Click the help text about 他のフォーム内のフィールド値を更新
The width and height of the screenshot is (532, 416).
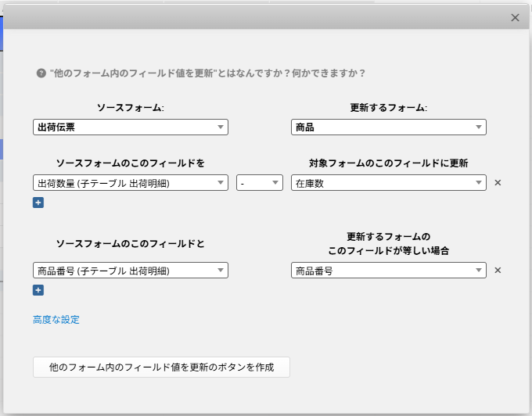coord(207,73)
